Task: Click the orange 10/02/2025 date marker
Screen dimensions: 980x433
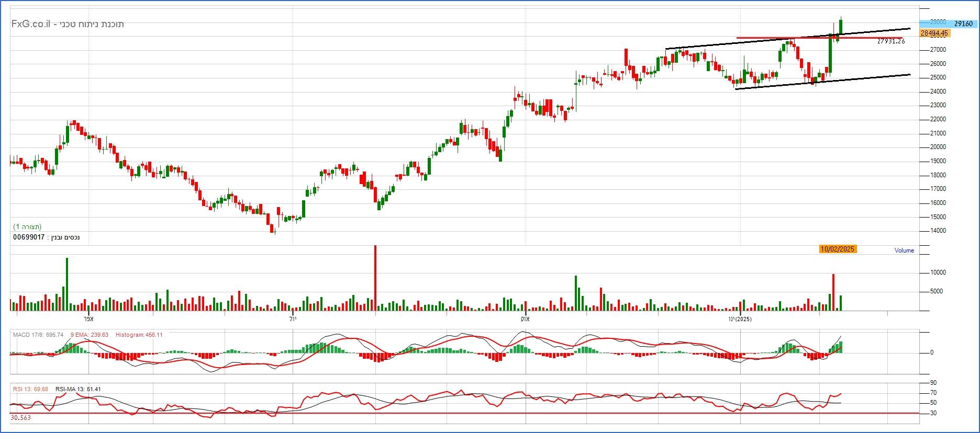Action: pyautogui.click(x=838, y=249)
